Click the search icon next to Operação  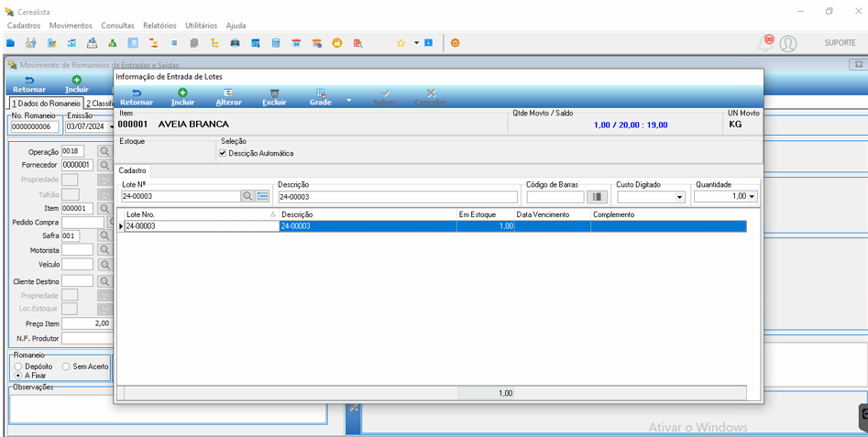(x=104, y=150)
